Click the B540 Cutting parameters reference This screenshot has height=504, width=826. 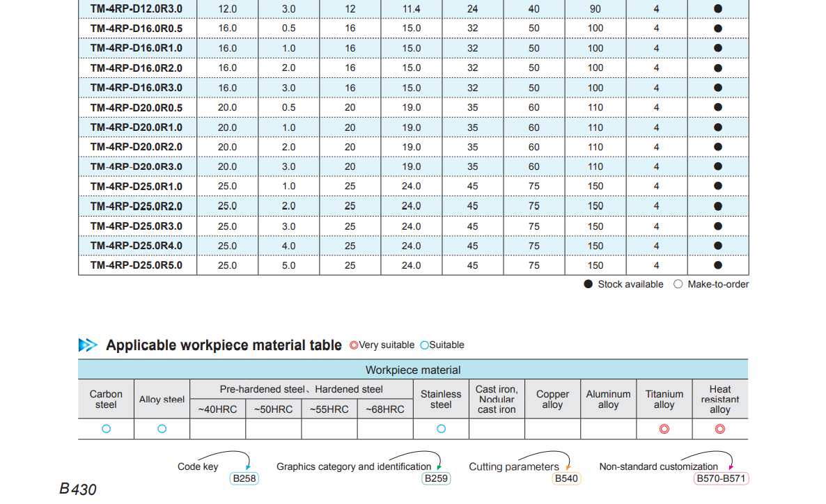(566, 479)
